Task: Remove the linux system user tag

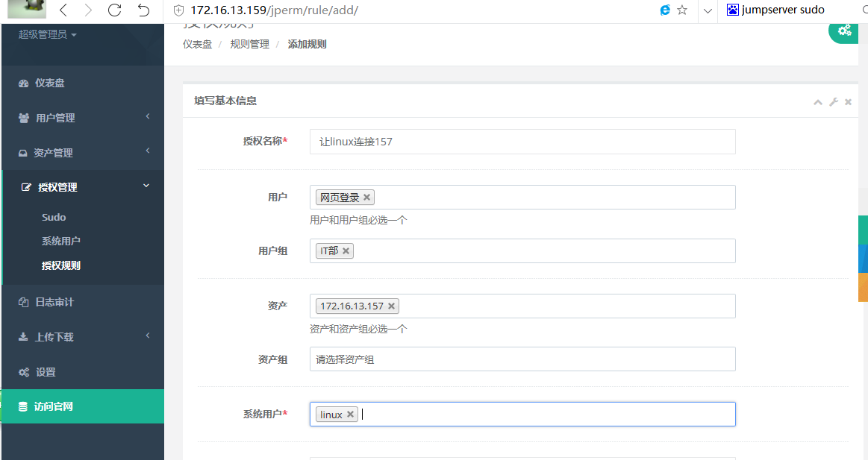Action: pyautogui.click(x=350, y=415)
